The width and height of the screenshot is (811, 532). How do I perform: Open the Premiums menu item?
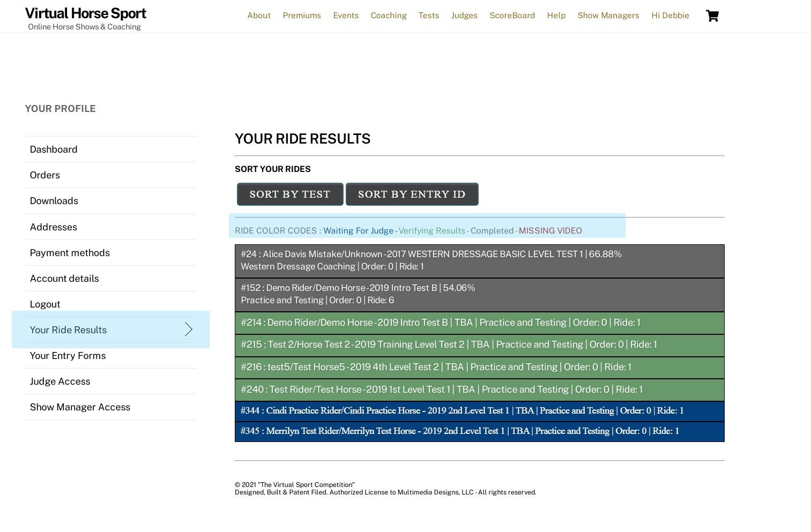pos(301,16)
